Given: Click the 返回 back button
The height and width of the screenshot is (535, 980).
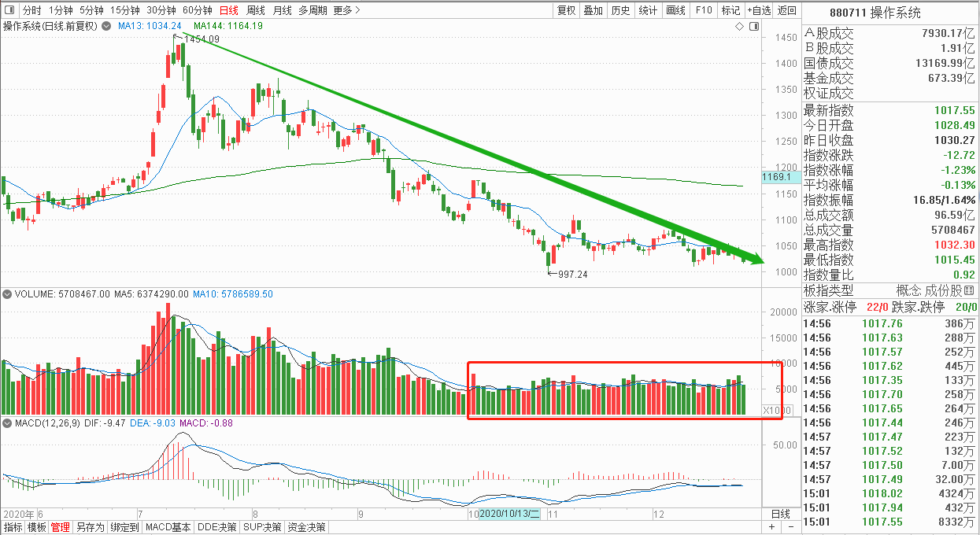Looking at the screenshot, I should pos(786,10).
